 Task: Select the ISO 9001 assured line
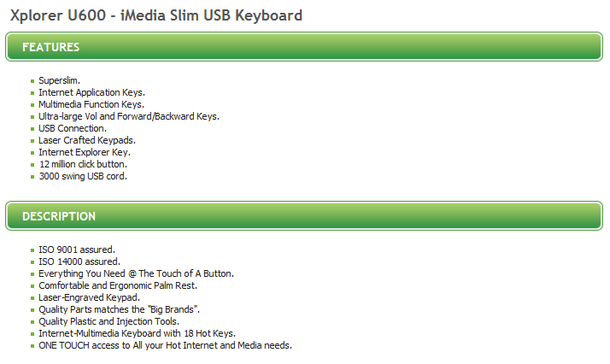tap(77, 250)
